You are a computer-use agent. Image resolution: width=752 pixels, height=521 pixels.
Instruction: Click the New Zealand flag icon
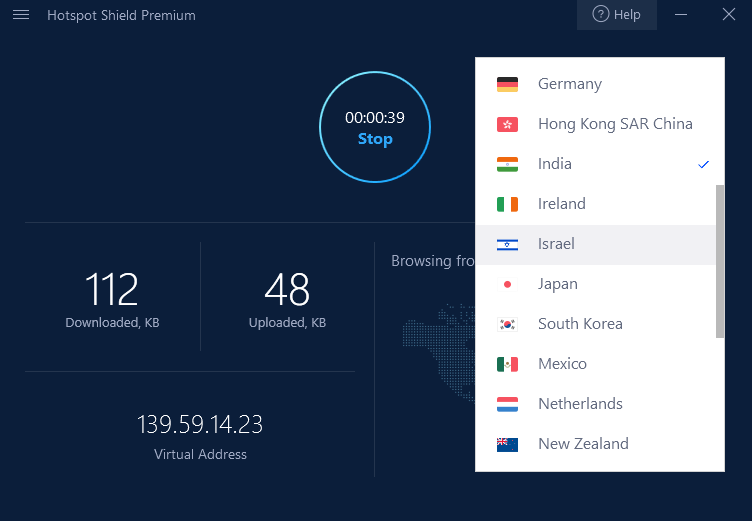[507, 445]
